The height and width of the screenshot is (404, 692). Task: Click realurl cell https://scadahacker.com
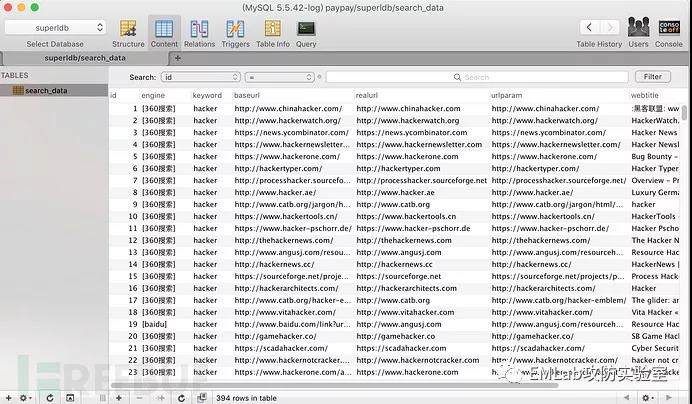tap(401, 348)
